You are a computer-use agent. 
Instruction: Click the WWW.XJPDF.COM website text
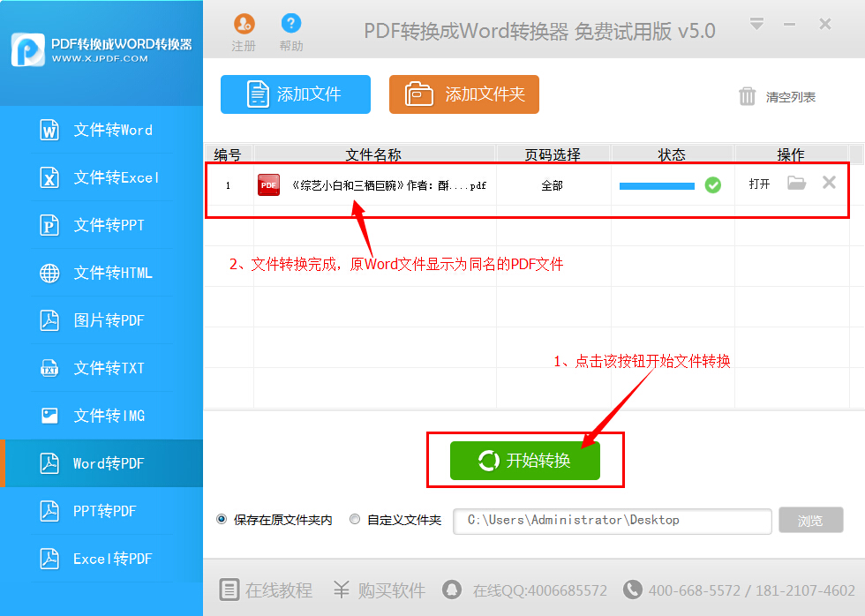100,58
